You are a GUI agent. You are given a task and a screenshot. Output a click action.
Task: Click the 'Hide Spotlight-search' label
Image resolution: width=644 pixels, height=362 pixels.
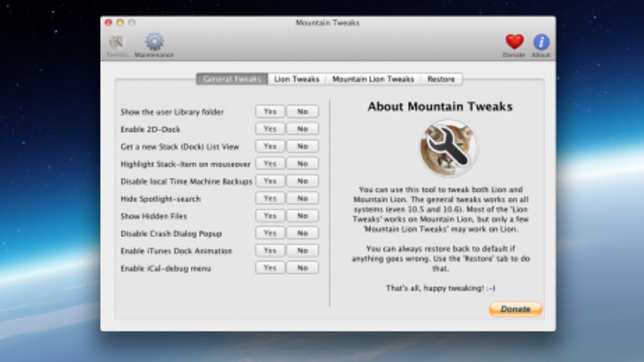point(160,199)
